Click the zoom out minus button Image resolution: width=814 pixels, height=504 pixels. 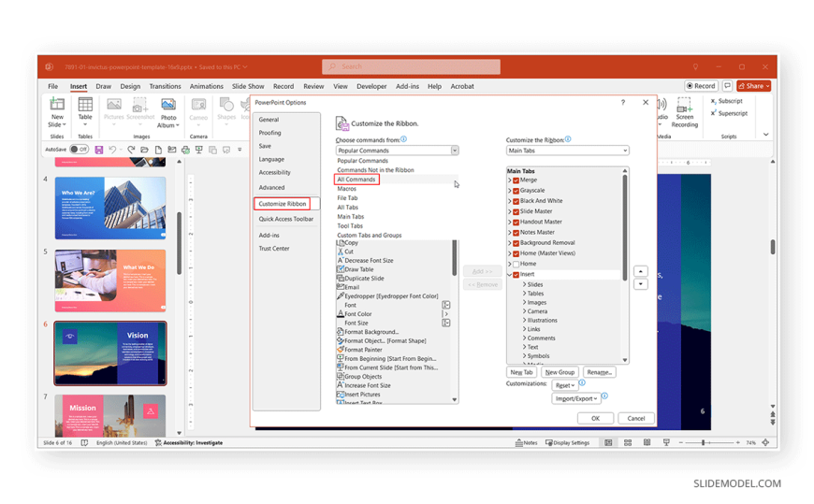[x=680, y=442]
